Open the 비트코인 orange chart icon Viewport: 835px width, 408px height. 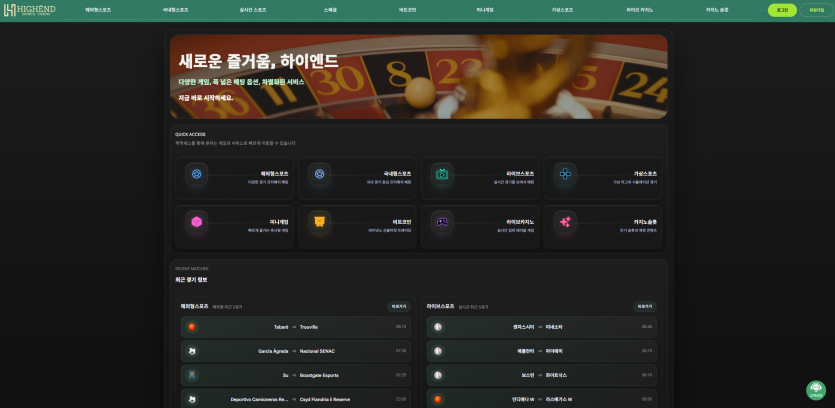pos(320,222)
